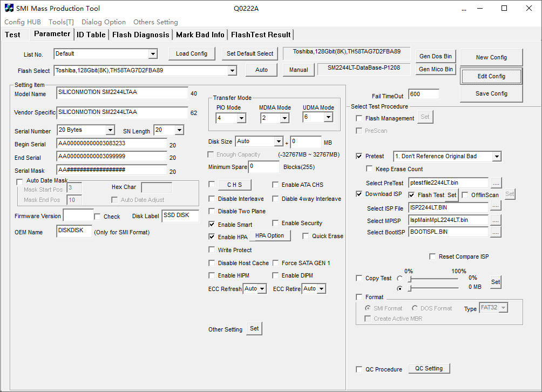Expand the Pretest mode dropdown

click(x=497, y=157)
